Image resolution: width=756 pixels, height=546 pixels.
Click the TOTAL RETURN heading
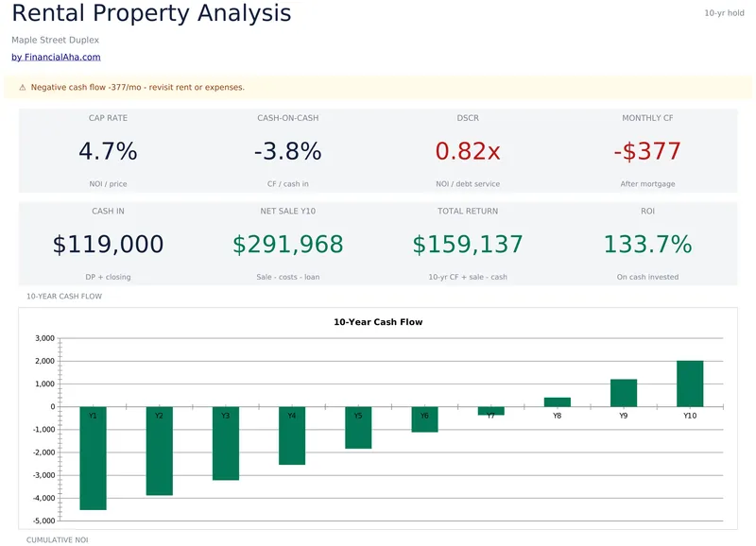(468, 211)
